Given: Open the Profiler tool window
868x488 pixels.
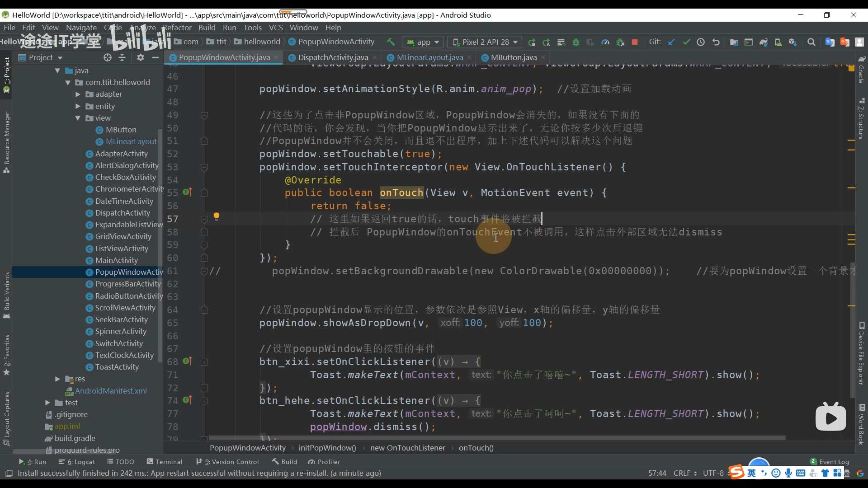Looking at the screenshot, I should click(324, 462).
